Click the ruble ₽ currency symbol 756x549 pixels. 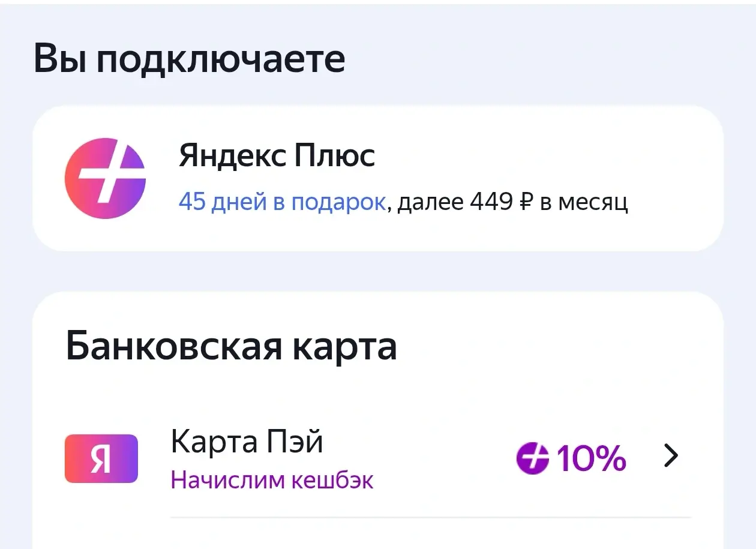point(526,203)
